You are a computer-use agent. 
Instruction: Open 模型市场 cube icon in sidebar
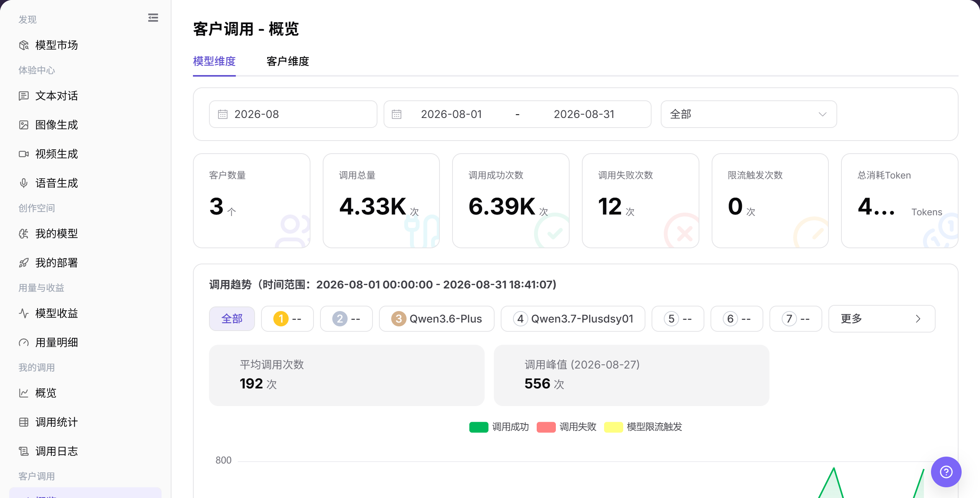24,45
